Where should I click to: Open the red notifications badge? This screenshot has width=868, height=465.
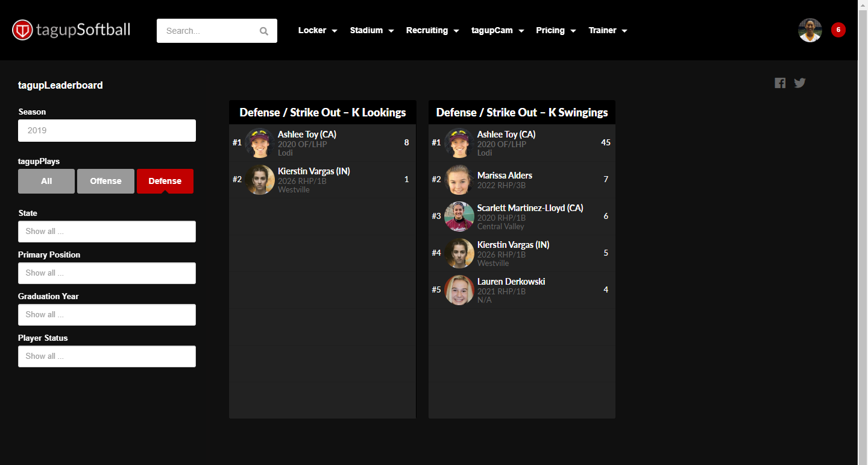(838, 30)
